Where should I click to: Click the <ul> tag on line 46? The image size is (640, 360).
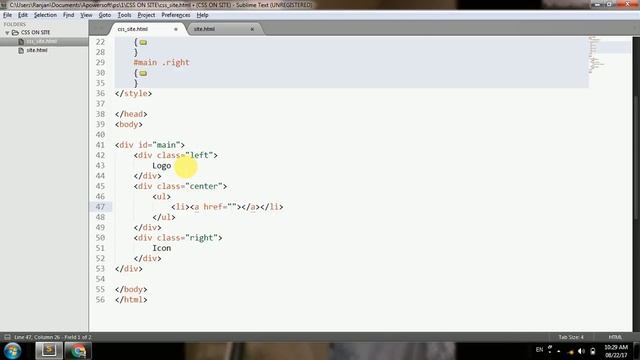[162, 197]
